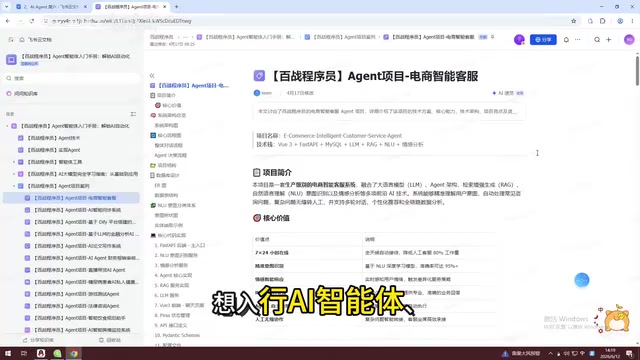Click the search magnifier in document header

tap(597, 40)
